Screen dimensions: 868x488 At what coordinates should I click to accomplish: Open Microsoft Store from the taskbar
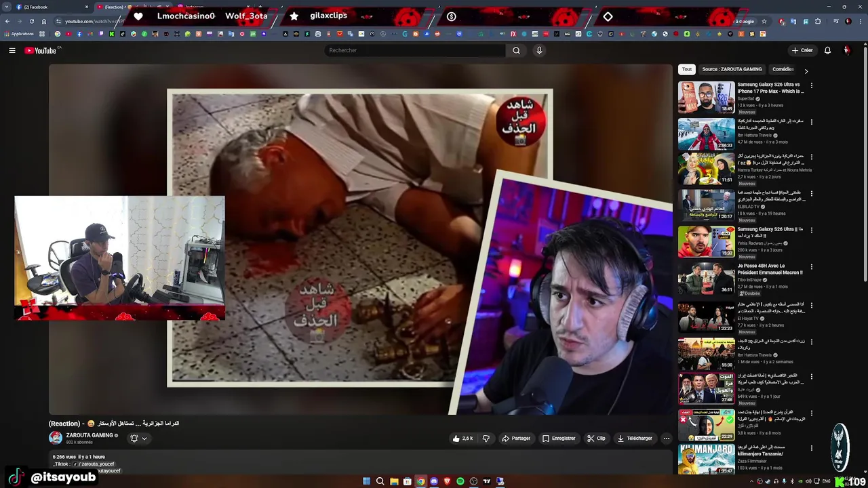pyautogui.click(x=407, y=481)
